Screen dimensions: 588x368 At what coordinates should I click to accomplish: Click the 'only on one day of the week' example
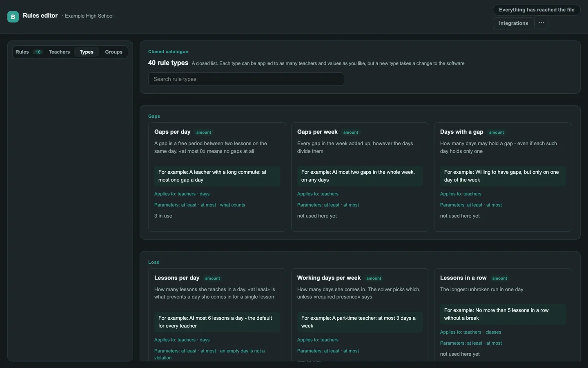point(503,176)
